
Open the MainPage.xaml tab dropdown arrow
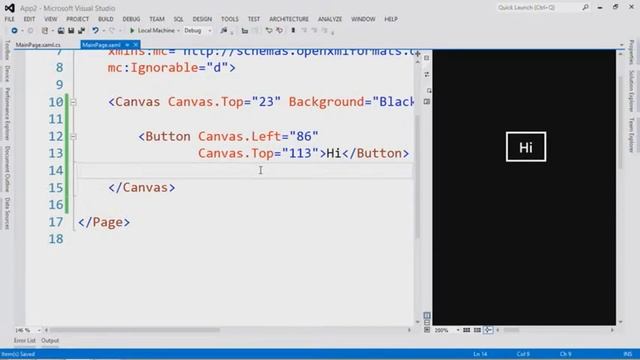point(127,44)
